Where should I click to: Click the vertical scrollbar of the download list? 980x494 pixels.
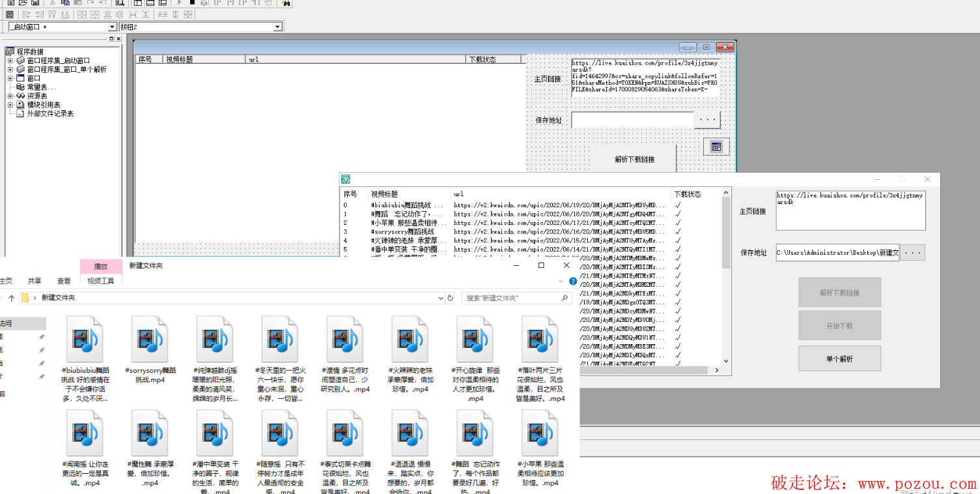pos(727,277)
